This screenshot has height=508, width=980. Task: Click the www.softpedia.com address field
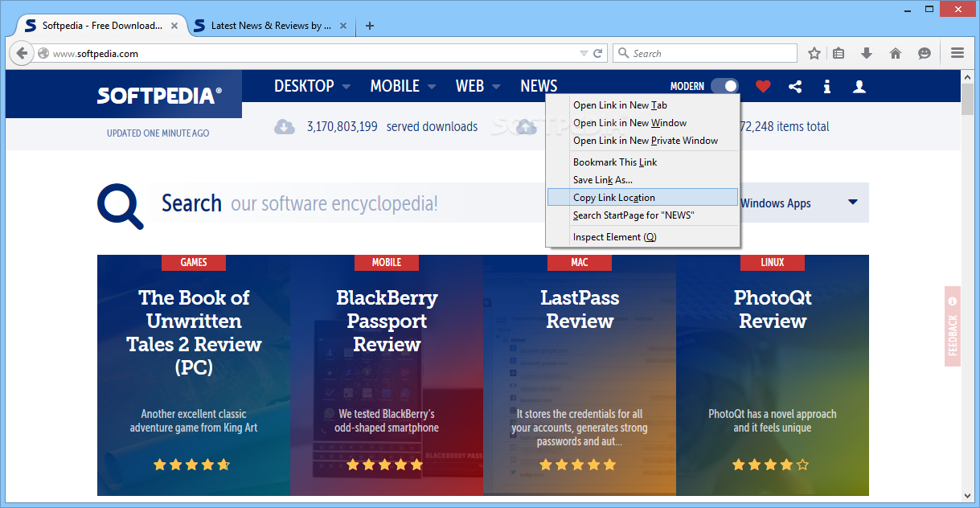point(314,54)
